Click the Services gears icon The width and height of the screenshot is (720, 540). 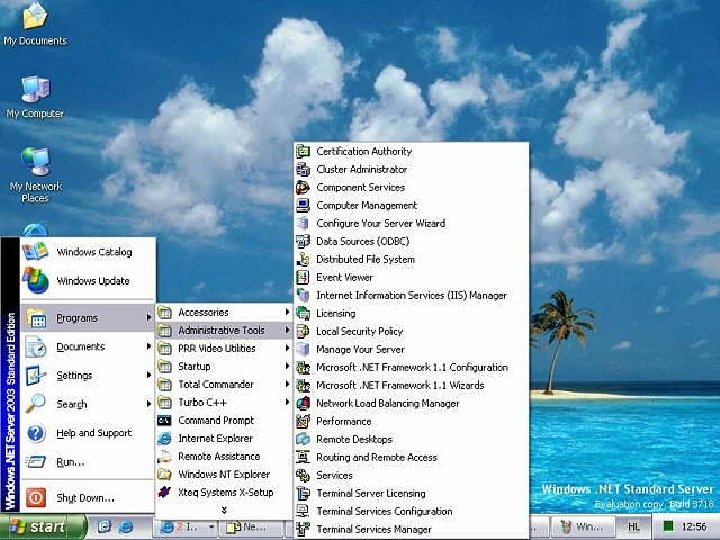point(303,475)
